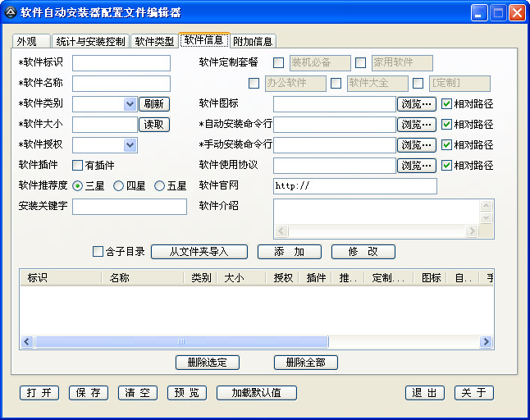
Task: Click into the 软件名称 text box
Action: [x=121, y=84]
